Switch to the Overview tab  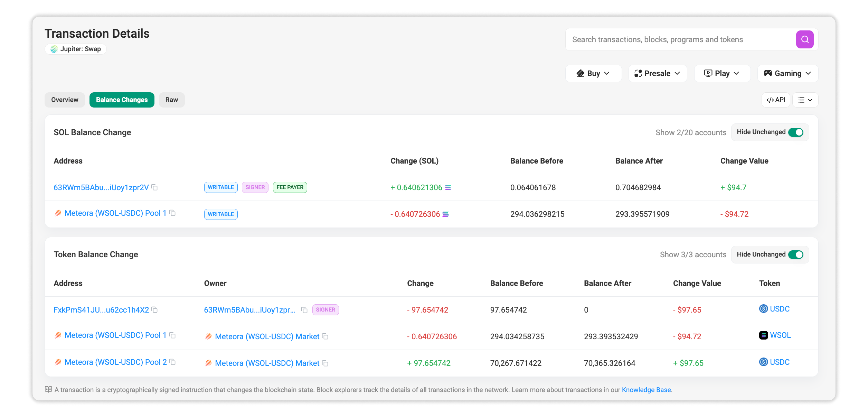[x=65, y=100]
